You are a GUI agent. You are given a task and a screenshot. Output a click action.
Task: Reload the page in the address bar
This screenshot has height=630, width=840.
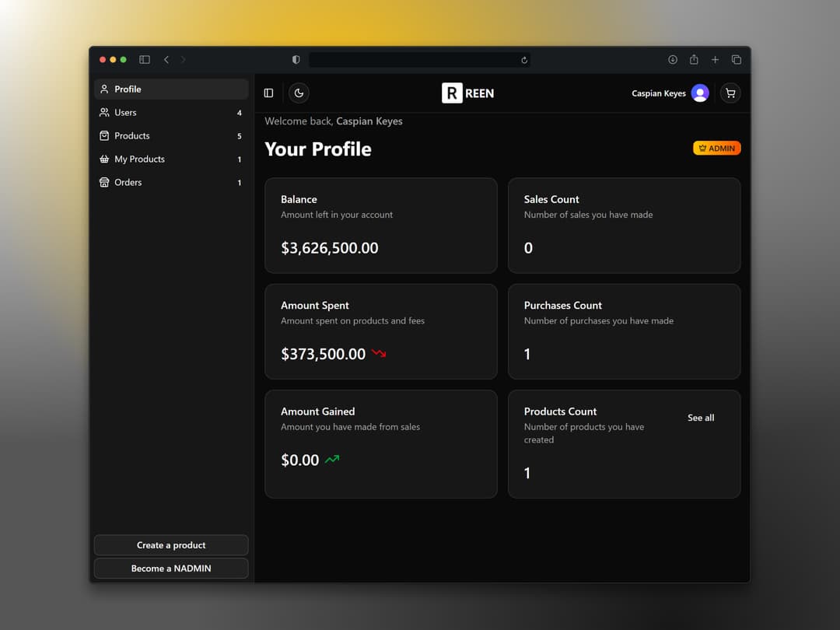point(524,60)
